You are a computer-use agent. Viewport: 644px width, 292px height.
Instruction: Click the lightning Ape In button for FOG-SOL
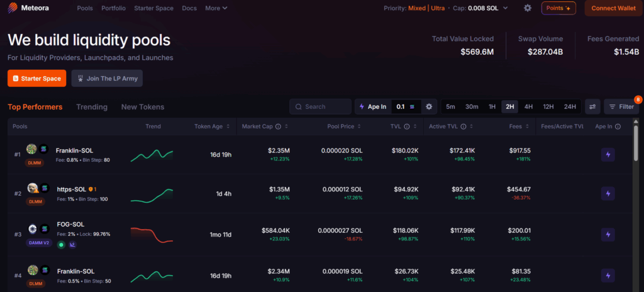coord(608,233)
